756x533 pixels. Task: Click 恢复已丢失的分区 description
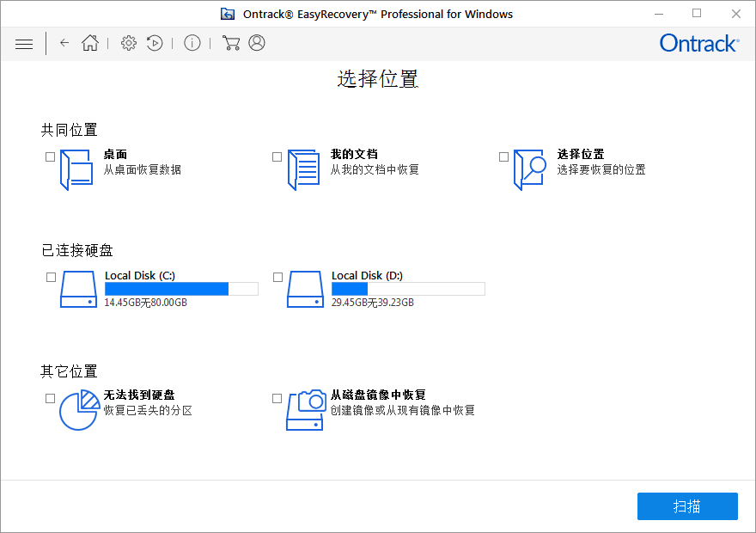point(148,410)
